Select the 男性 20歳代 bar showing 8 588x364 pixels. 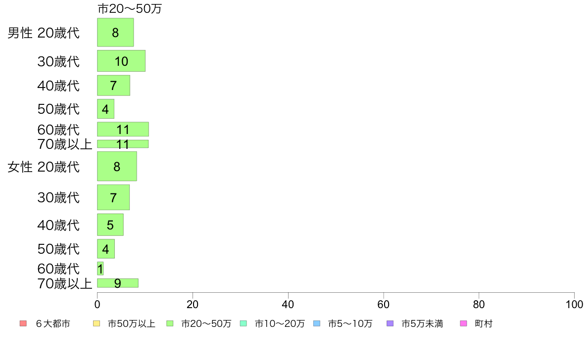115,32
